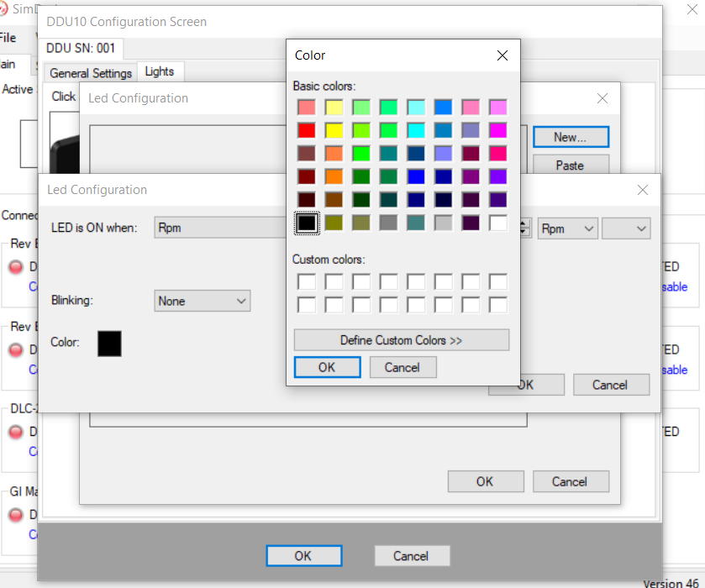Screen dimensions: 705x588
Task: Open the Blinking dropdown set to None
Action: click(x=203, y=301)
